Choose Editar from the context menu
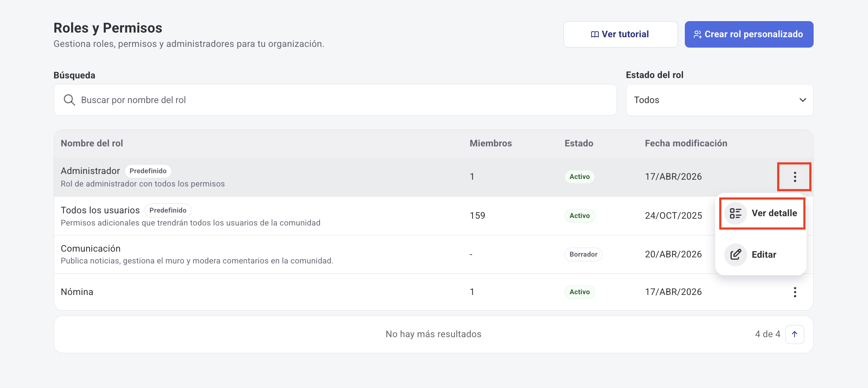This screenshot has height=388, width=868. click(x=764, y=255)
